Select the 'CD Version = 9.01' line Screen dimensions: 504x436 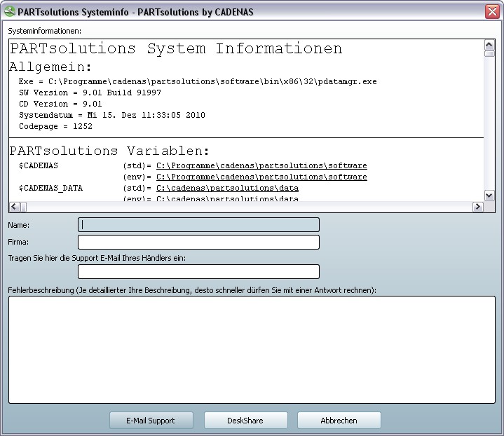[60, 104]
